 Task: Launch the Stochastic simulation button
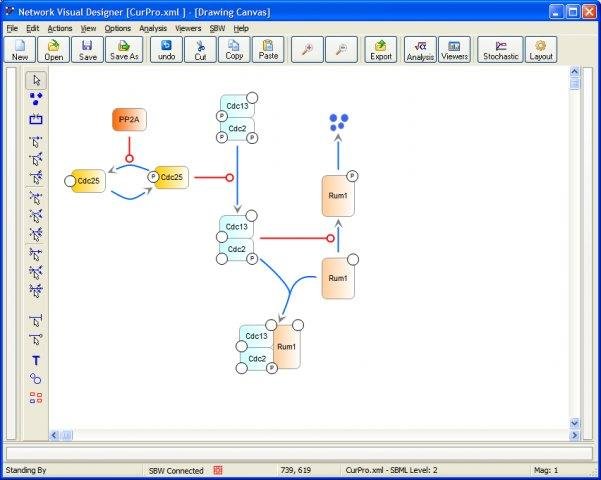point(500,50)
